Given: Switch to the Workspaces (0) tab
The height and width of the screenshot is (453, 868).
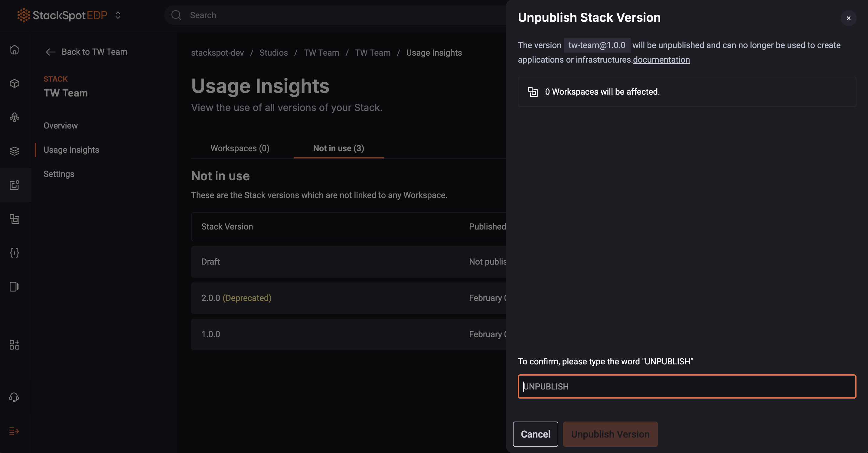Looking at the screenshot, I should point(240,148).
